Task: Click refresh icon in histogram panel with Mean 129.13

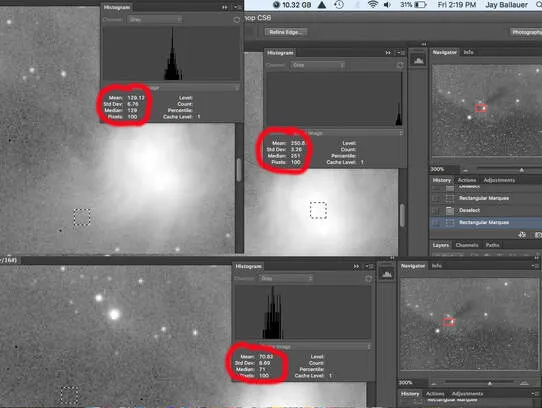Action: click(x=236, y=20)
